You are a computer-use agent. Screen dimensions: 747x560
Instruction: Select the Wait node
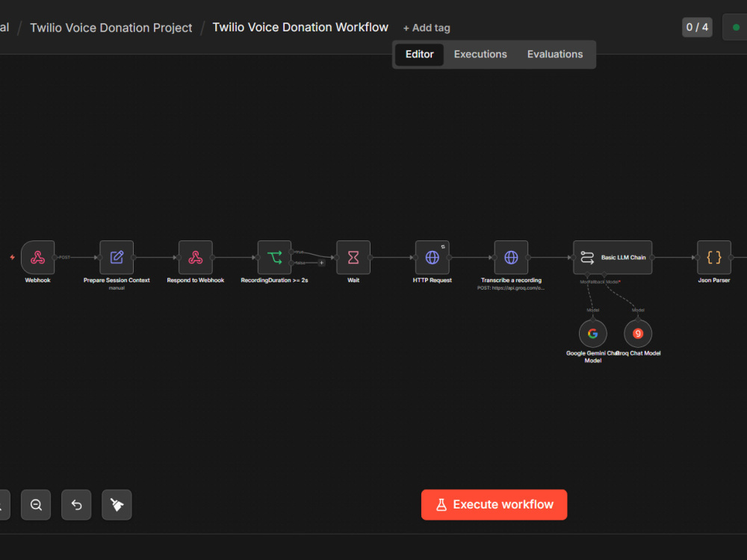click(353, 258)
